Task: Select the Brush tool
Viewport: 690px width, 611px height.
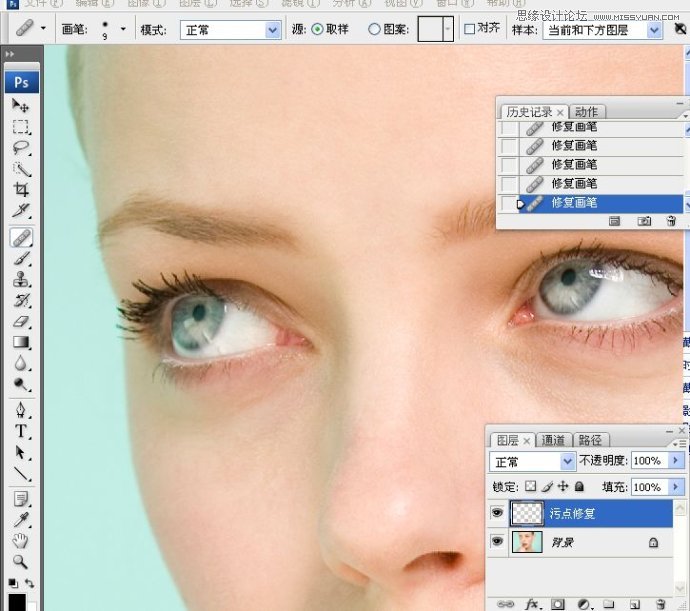Action: [20, 258]
